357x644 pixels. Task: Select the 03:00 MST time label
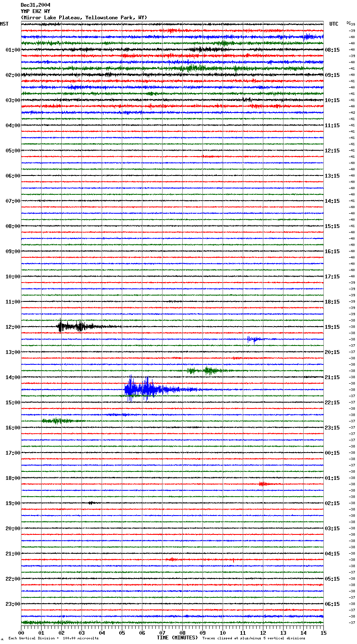[x=13, y=100]
